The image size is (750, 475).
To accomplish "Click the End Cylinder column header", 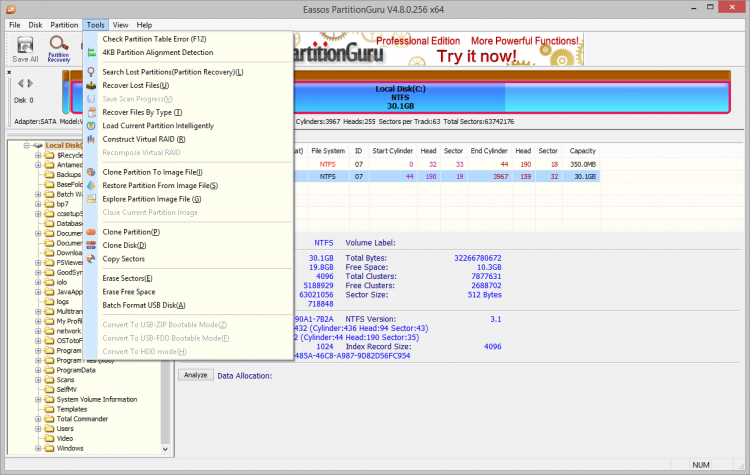I will 489,151.
